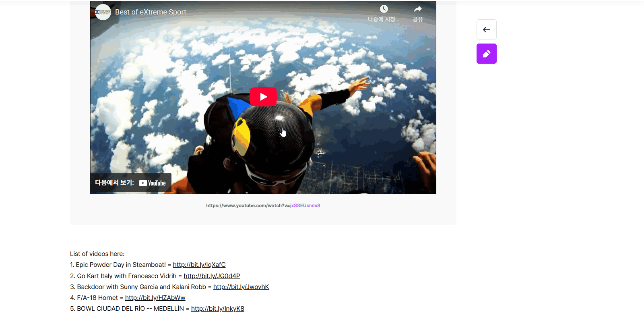Screen dimensions: 644x316
Task: Click the Watch Later clock icon
Action: tap(384, 9)
